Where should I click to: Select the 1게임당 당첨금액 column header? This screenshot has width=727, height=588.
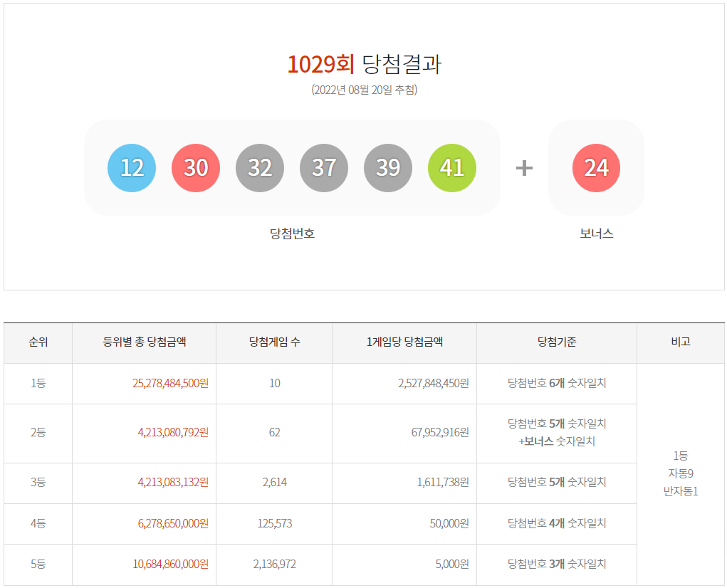pos(404,342)
